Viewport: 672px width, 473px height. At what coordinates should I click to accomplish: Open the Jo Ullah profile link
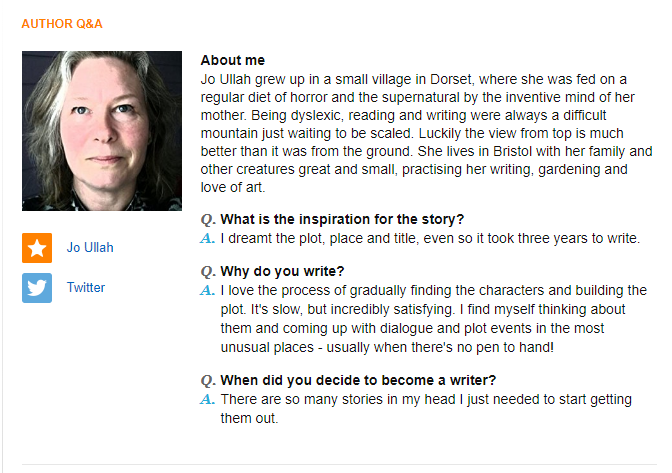[x=88, y=247]
